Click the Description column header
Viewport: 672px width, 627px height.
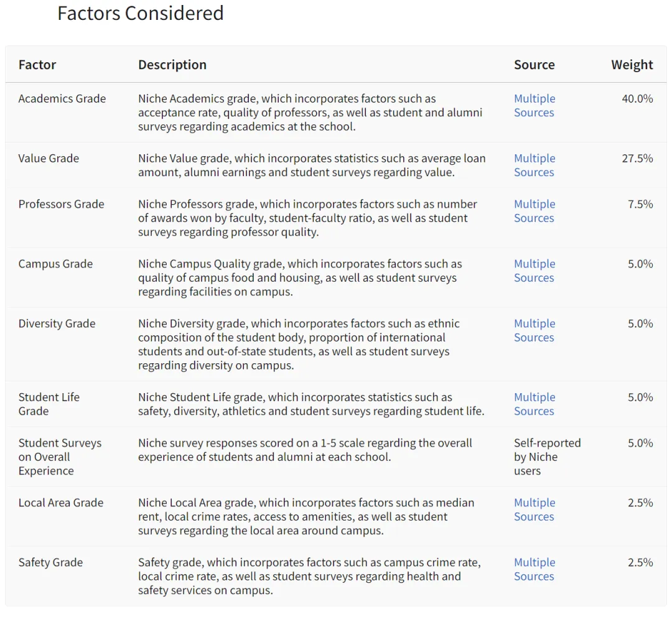(172, 65)
